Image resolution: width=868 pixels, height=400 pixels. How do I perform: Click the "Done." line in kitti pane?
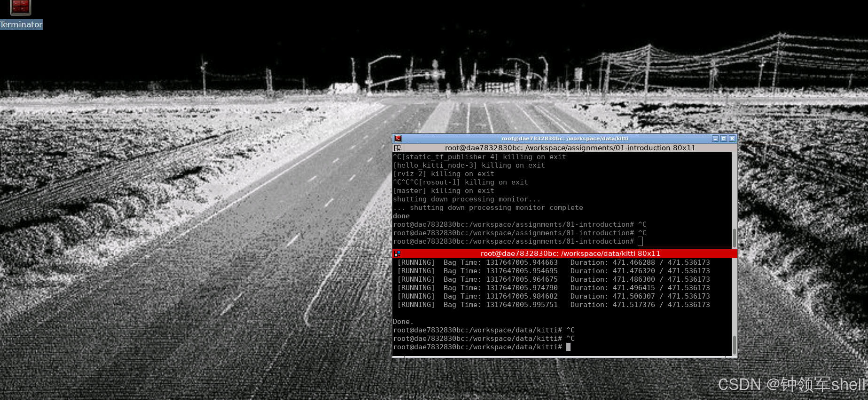tap(403, 322)
